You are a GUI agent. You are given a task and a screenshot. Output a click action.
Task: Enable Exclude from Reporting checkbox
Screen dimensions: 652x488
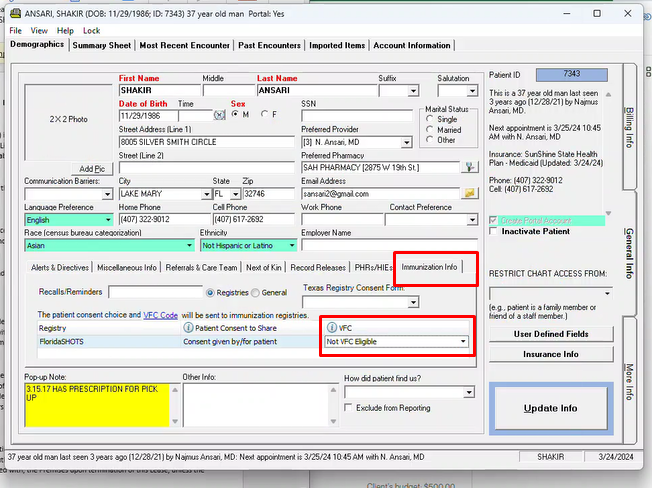click(349, 408)
